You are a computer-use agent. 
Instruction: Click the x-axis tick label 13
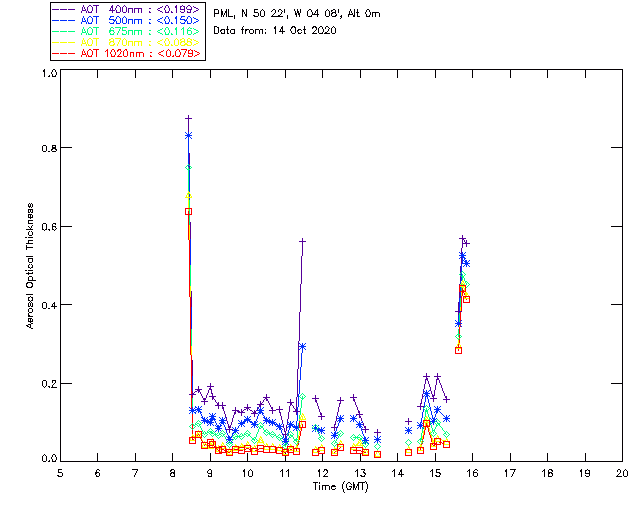click(x=360, y=473)
